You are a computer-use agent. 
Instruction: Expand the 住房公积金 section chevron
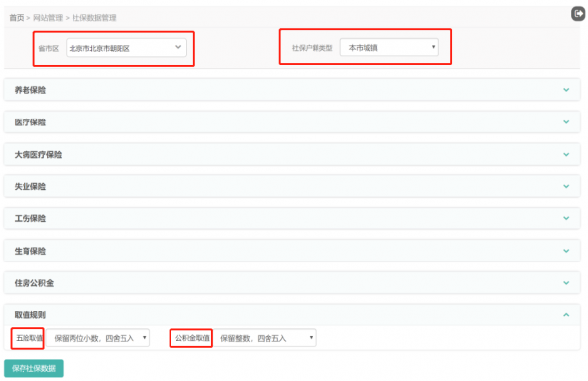tap(566, 283)
